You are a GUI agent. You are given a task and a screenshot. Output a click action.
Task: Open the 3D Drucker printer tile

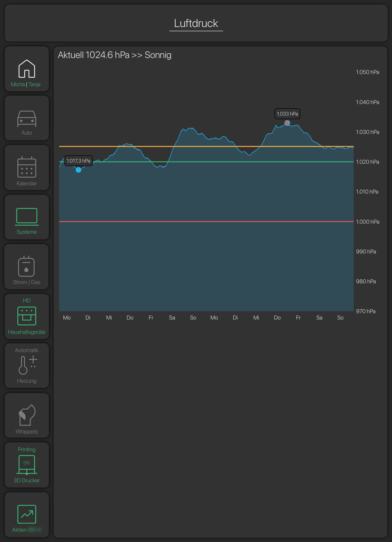(27, 465)
